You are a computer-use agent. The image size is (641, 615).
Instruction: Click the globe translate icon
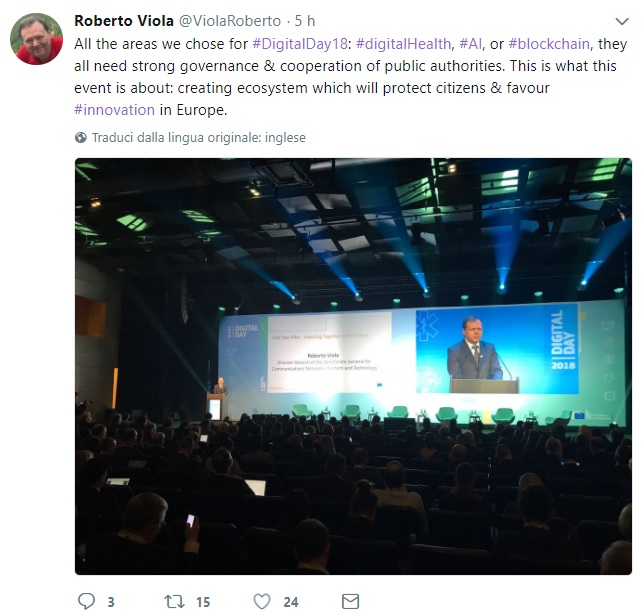point(81,137)
